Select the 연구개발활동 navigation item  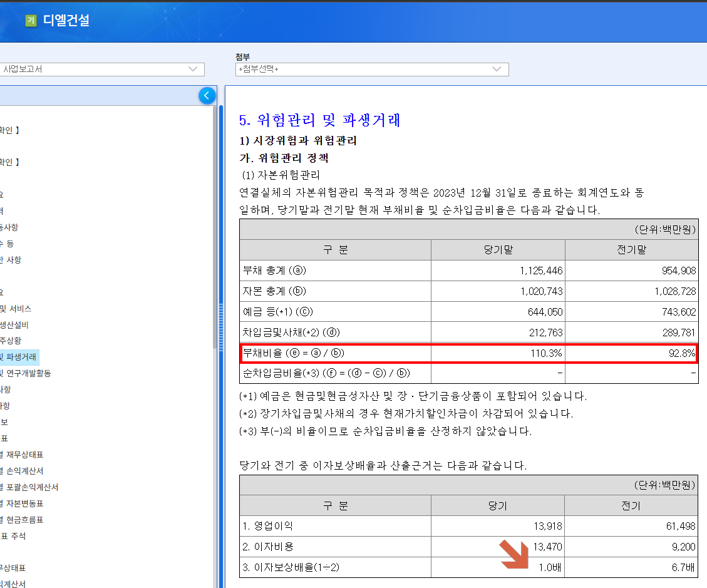tap(25, 373)
